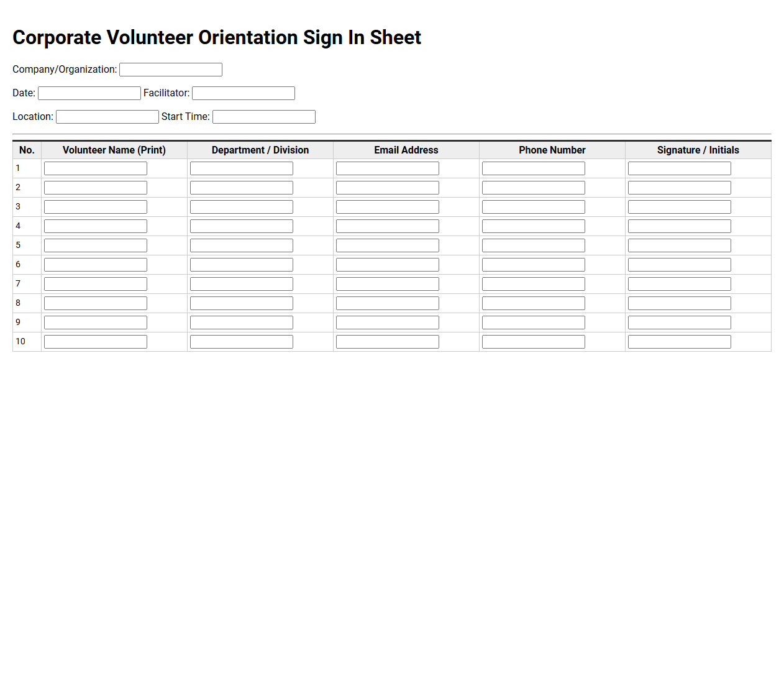The width and height of the screenshot is (784, 696).
Task: Click Volunteer Name field in row 7
Action: 96,284
